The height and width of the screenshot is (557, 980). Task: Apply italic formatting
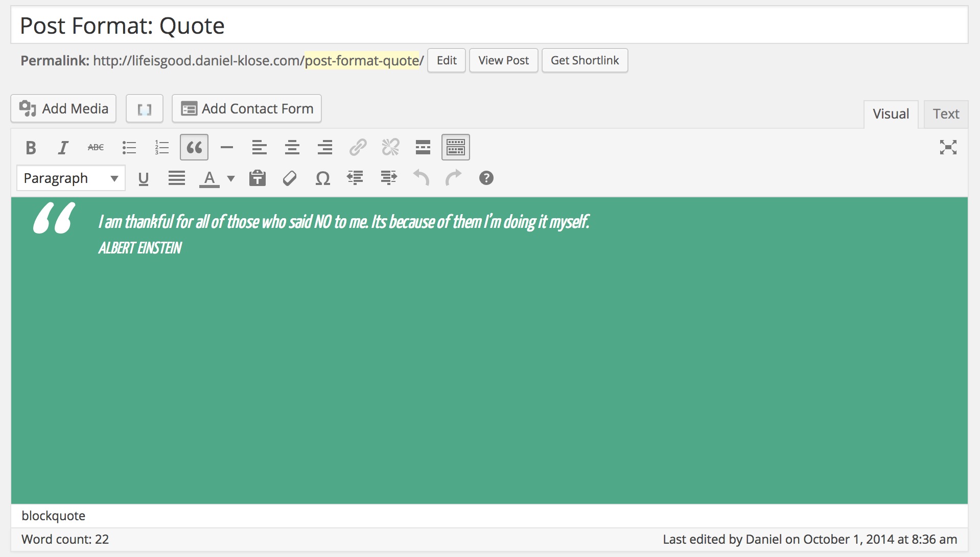(63, 147)
